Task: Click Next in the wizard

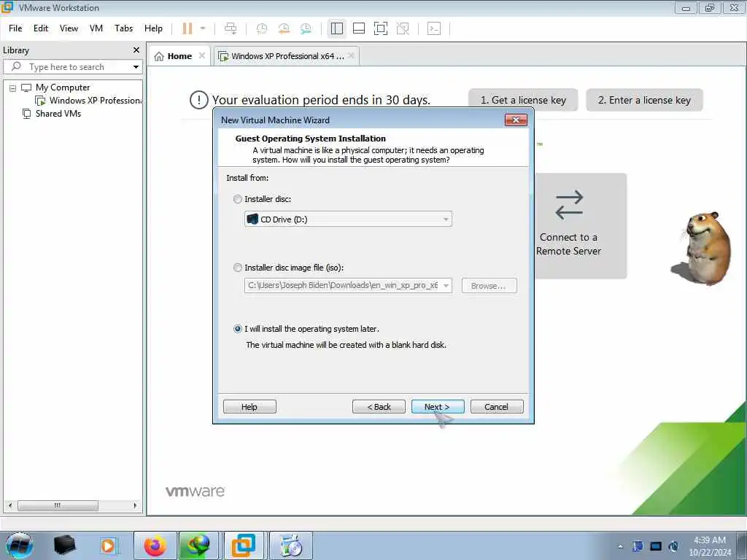Action: (x=438, y=407)
